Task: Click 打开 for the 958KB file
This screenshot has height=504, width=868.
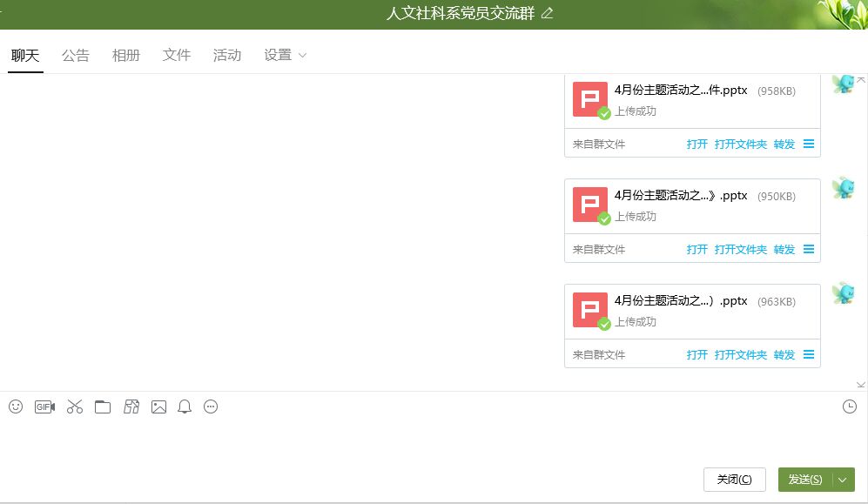Action: pyautogui.click(x=697, y=144)
